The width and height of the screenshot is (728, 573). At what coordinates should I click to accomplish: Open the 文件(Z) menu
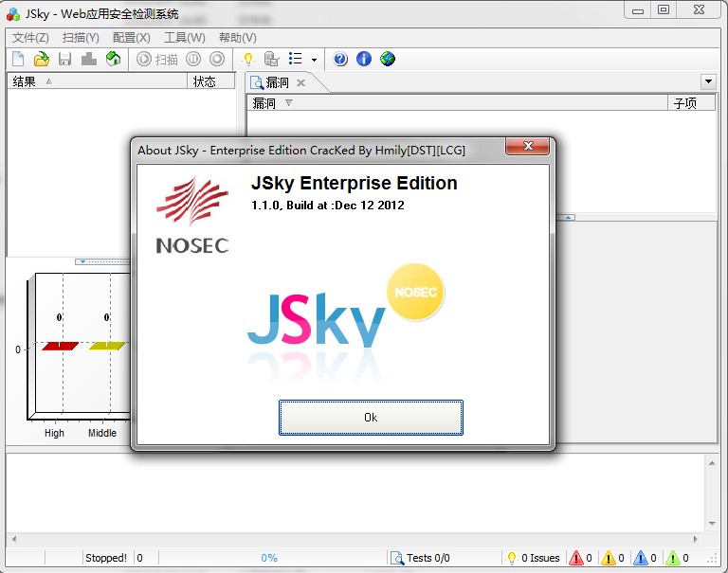tap(30, 38)
